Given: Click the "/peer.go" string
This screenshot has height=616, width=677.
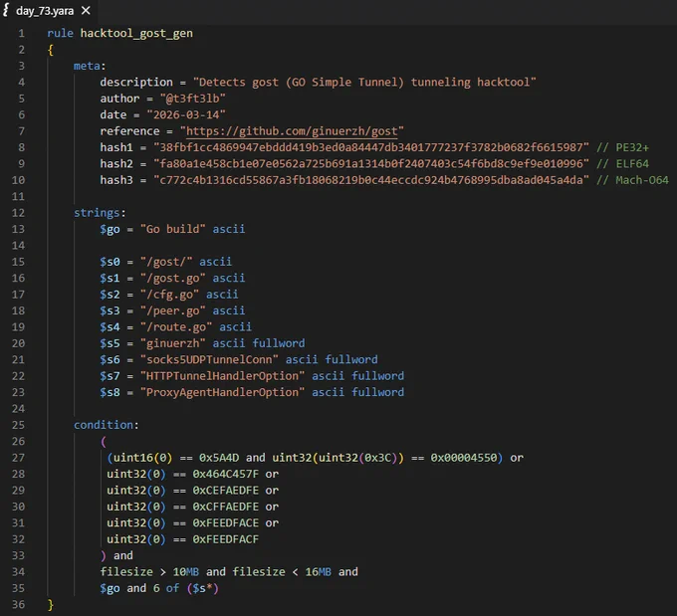Looking at the screenshot, I should click(172, 310).
